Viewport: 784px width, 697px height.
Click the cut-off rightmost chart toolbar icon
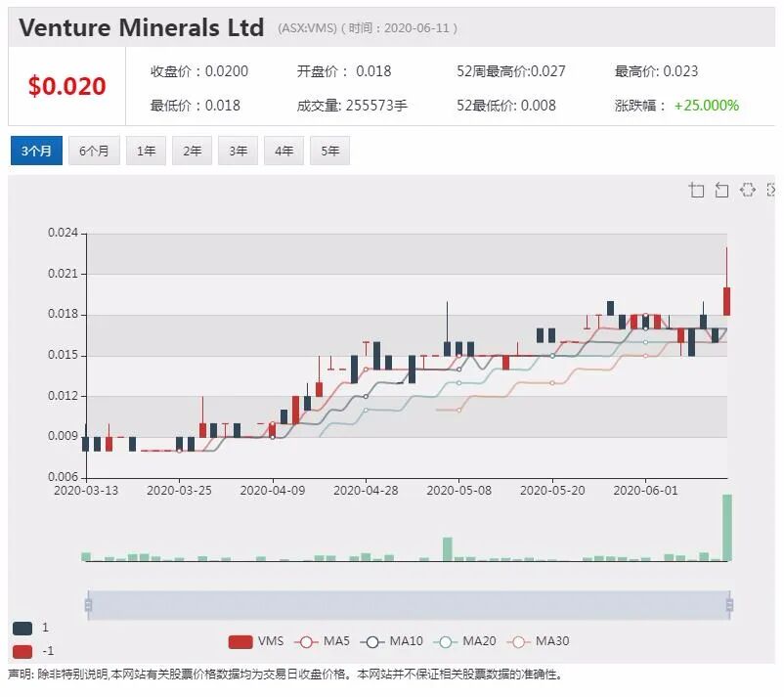point(771,190)
